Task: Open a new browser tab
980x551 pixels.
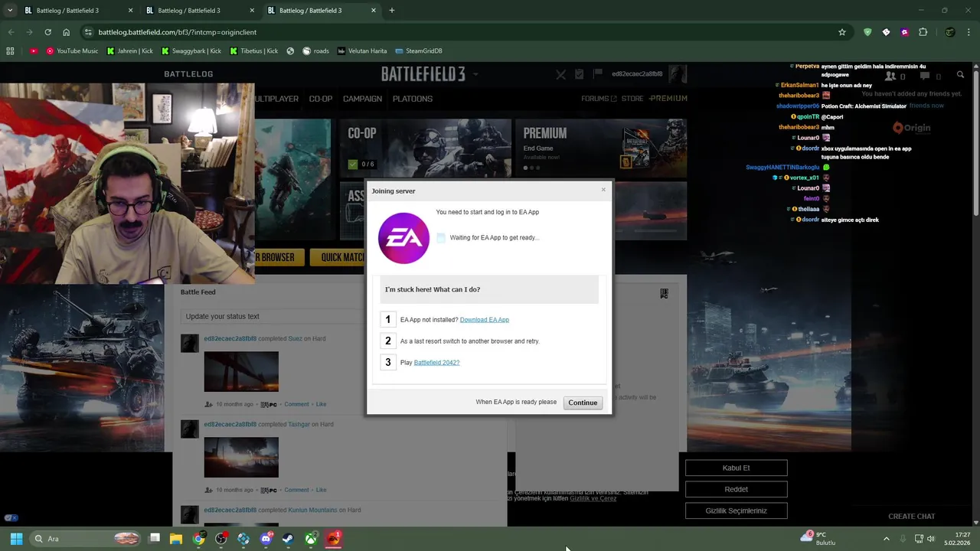Action: point(392,11)
